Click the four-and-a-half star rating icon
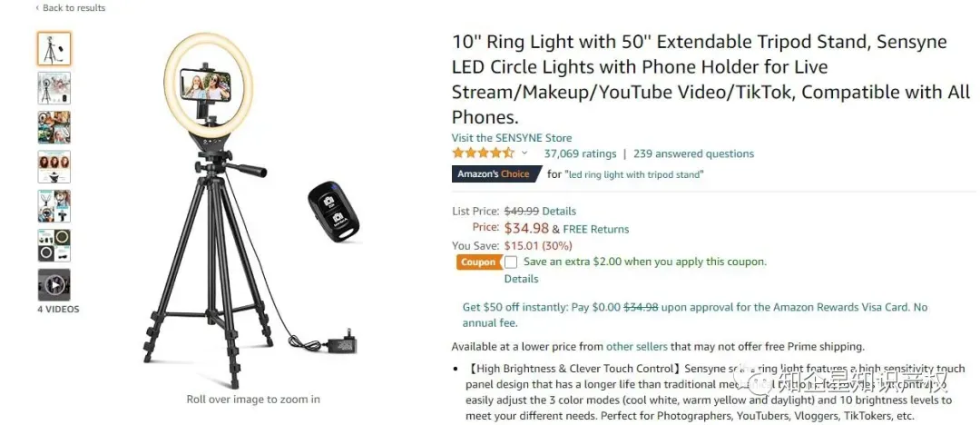The image size is (980, 425). [x=483, y=153]
